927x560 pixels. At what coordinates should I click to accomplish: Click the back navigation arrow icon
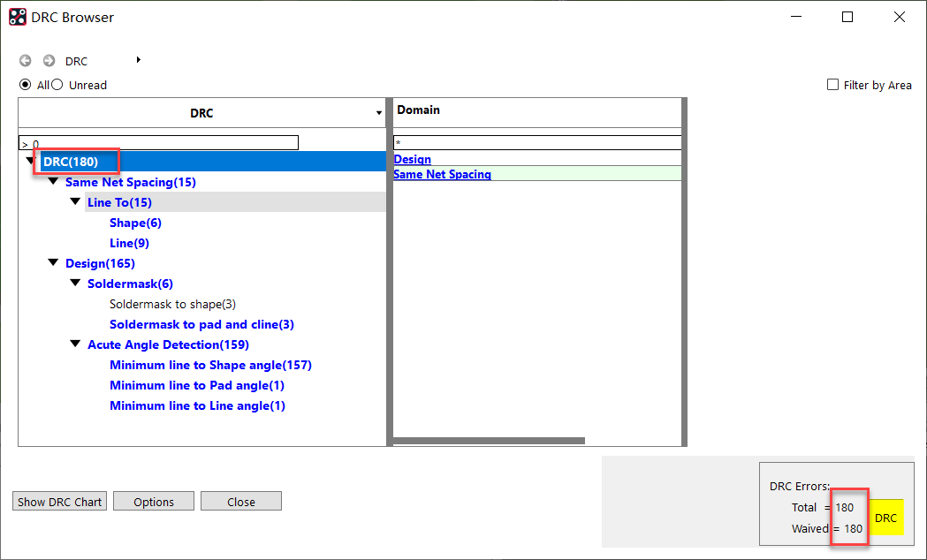(26, 61)
